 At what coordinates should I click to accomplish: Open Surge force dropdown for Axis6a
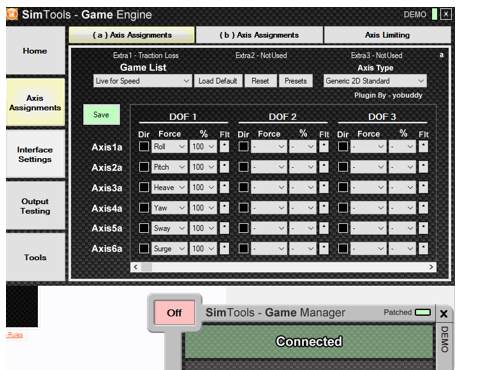169,248
